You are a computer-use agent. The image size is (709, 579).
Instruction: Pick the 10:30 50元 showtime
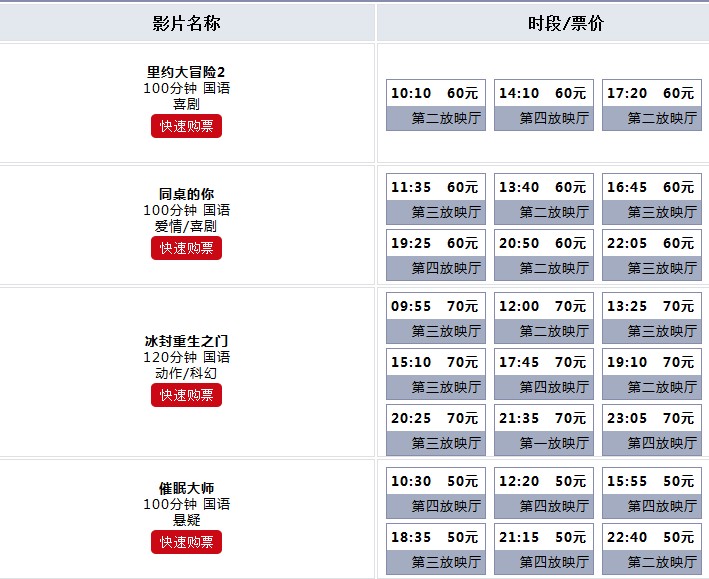coord(436,493)
